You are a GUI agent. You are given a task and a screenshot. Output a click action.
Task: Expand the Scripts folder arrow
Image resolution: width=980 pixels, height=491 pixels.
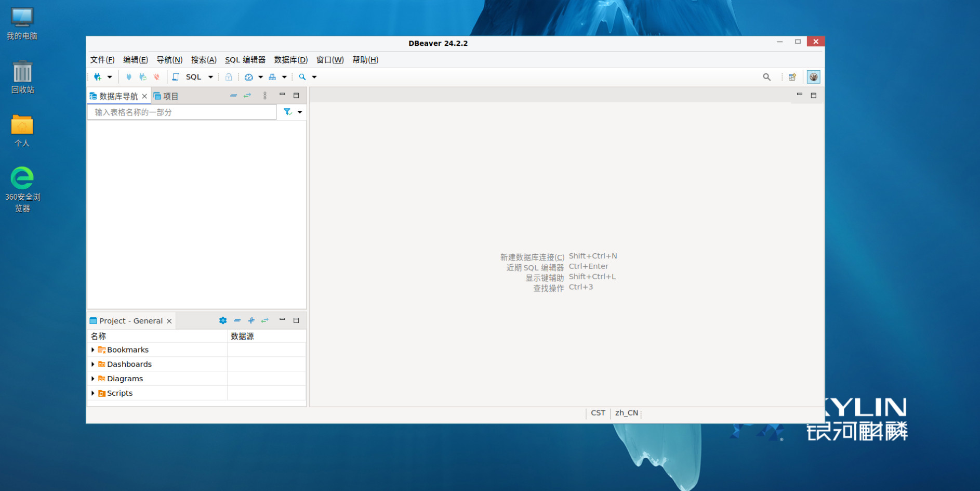pyautogui.click(x=93, y=393)
